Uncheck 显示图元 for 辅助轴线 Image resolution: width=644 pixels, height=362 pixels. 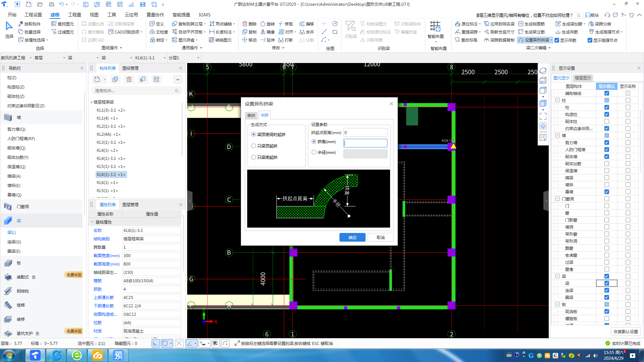click(x=607, y=93)
